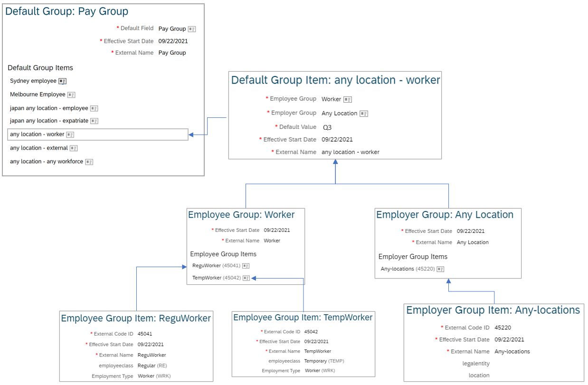Screen dimensions: 588x385
Task: Open details icon for any location - worker
Action: [70, 135]
